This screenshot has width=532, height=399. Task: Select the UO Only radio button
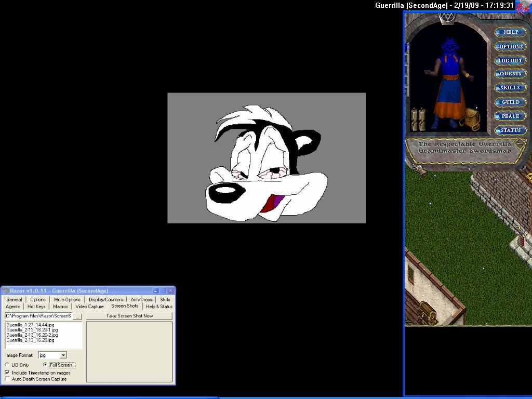[x=7, y=365]
